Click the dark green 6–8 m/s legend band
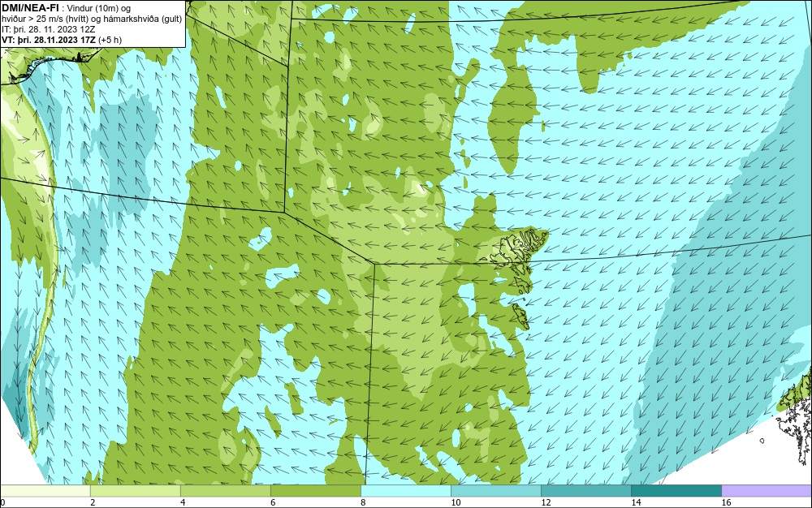The image size is (812, 508). point(315,491)
